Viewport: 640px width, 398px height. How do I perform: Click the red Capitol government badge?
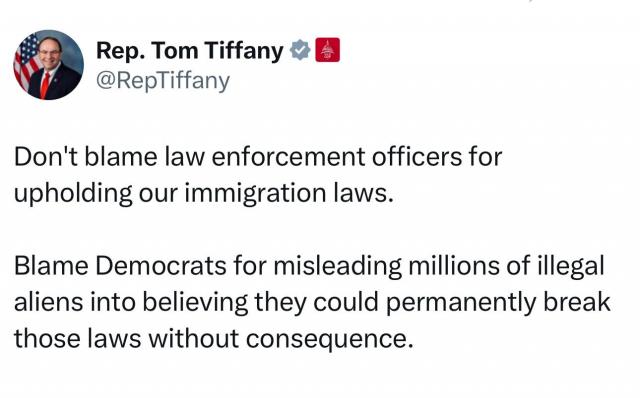327,50
